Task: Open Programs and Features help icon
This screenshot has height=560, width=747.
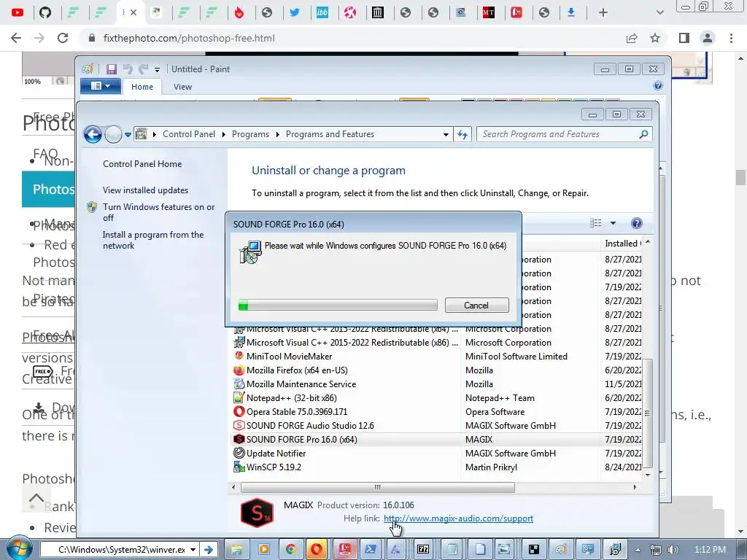Action: pyautogui.click(x=636, y=223)
